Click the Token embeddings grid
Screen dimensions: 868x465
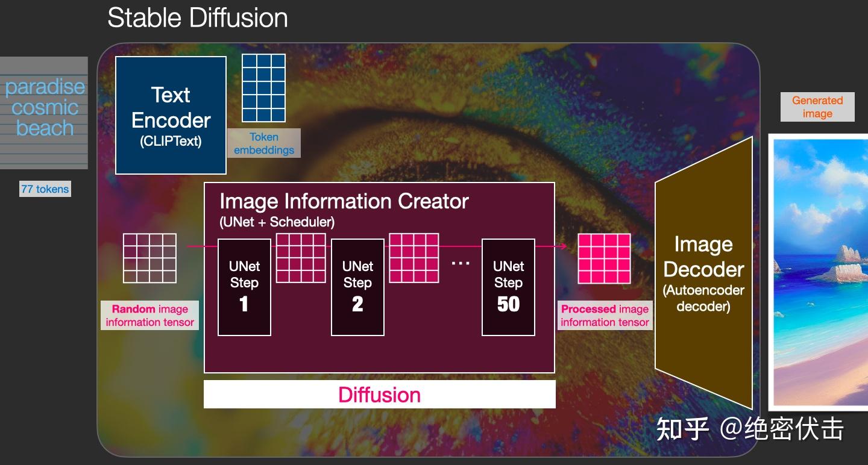(x=263, y=87)
